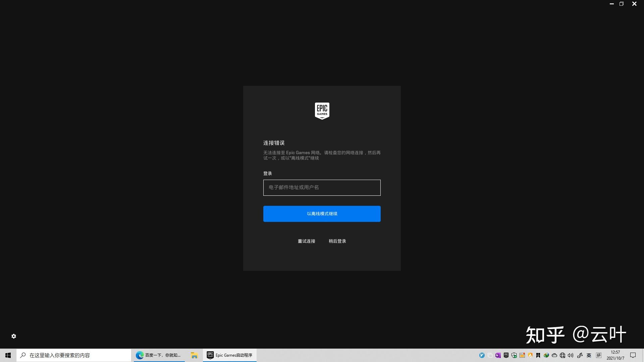
Task: Click the orange flame shield tray icon
Action: tap(530, 355)
